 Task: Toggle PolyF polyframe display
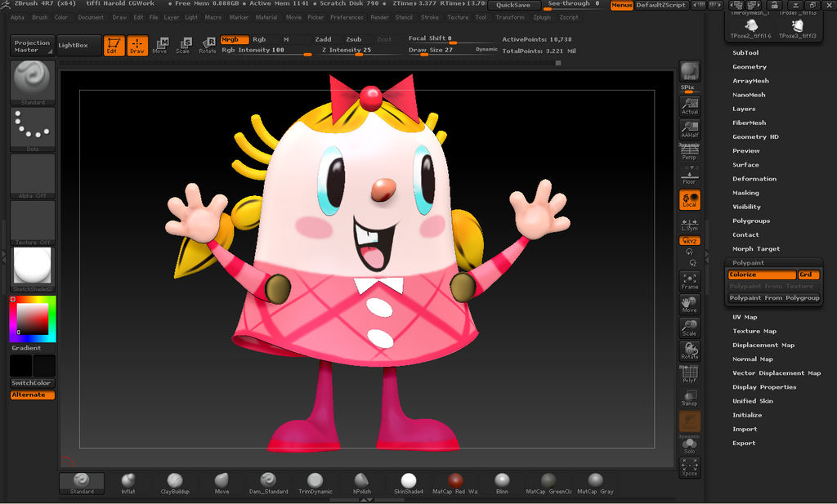point(690,374)
